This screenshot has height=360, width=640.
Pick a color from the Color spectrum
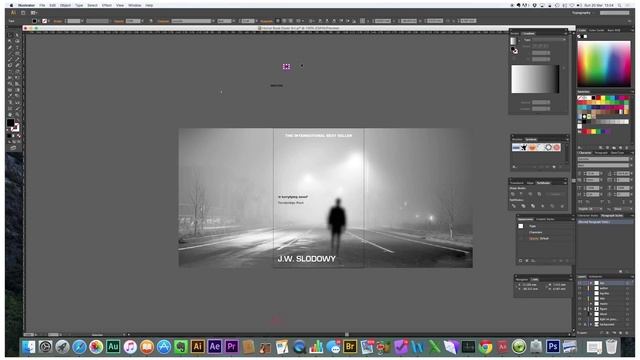tap(604, 64)
